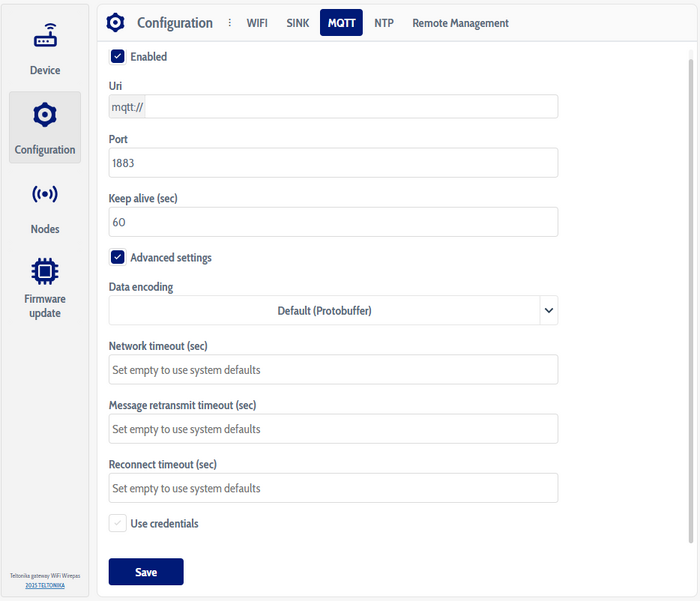Enable the Use credentials checkbox
The width and height of the screenshot is (700, 601).
(x=118, y=524)
